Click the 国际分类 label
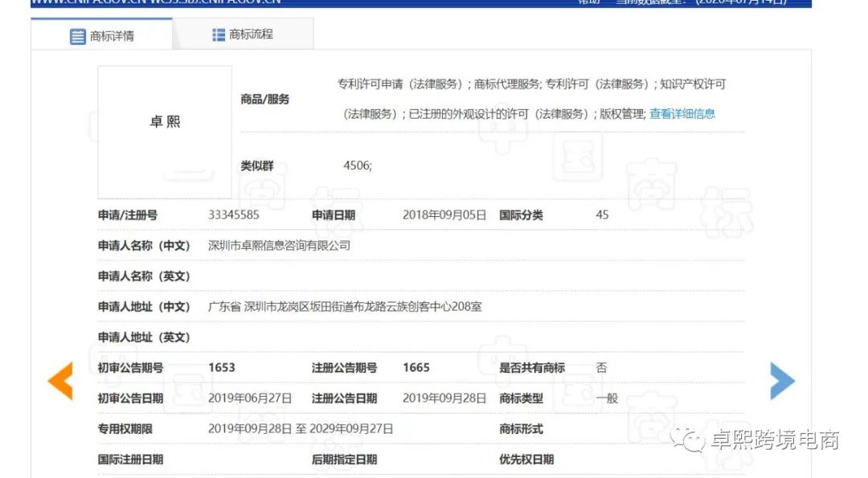This screenshot has width=868, height=478. coord(521,215)
